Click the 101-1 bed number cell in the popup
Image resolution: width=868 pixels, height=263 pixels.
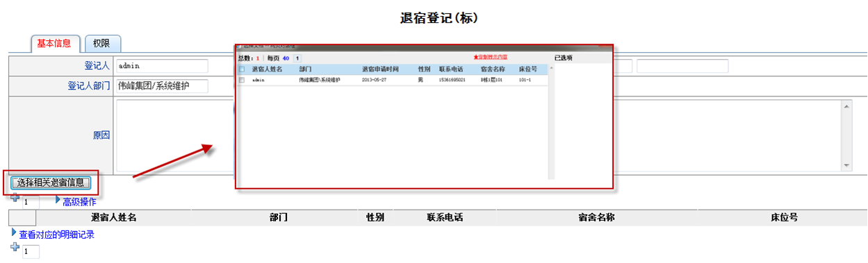click(x=525, y=80)
